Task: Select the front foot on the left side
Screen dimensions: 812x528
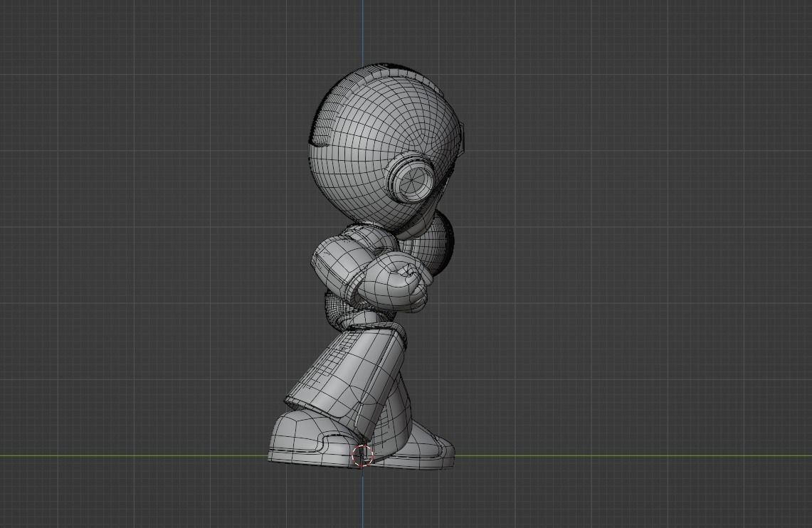Action: 315,438
